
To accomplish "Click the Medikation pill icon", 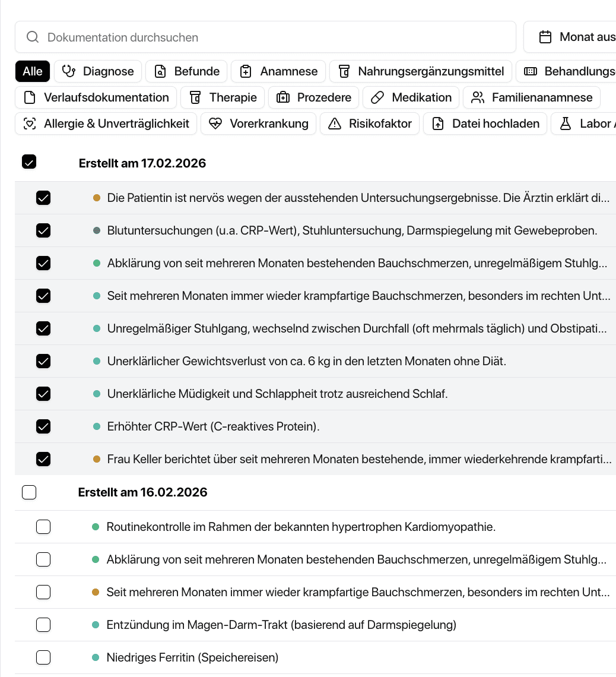I will point(376,97).
